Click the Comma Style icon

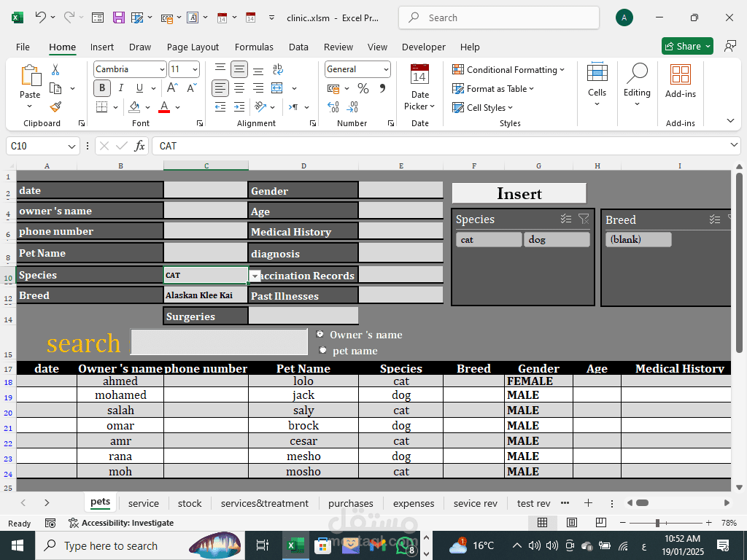coord(382,88)
